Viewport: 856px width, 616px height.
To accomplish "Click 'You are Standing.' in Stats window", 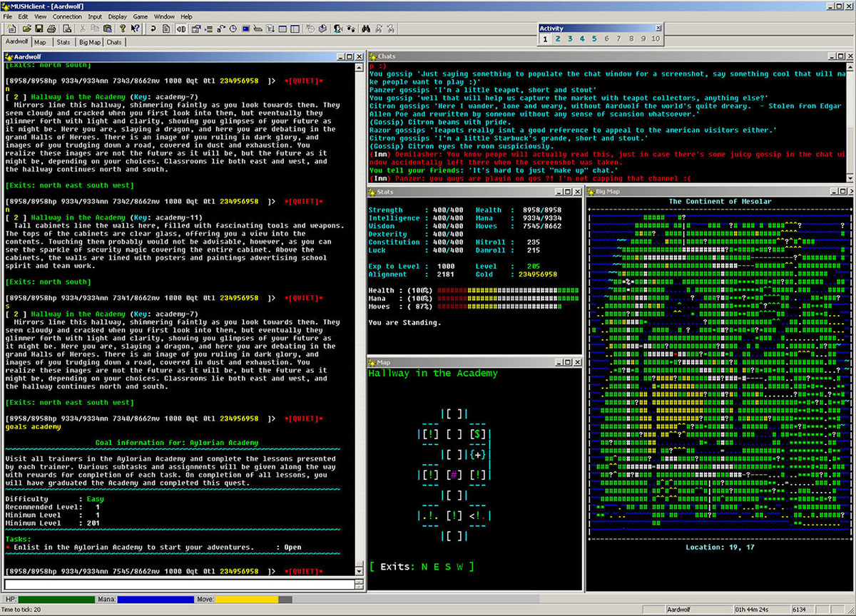I will 404,323.
